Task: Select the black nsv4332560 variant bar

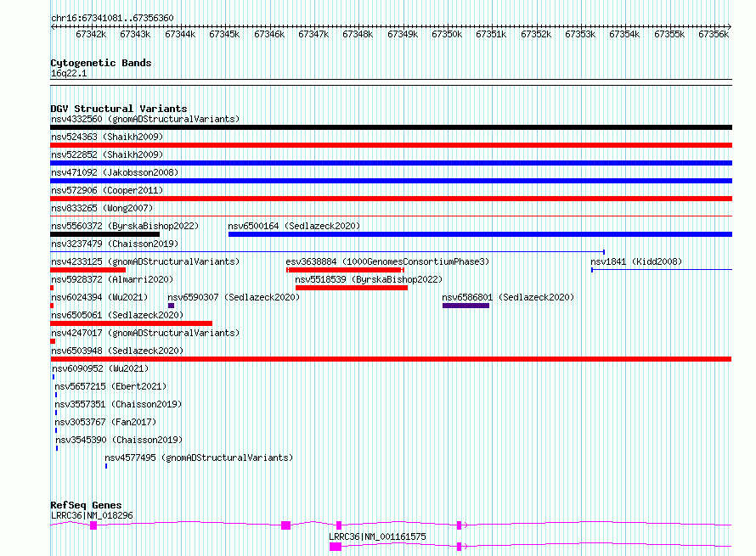Action: pos(391,127)
